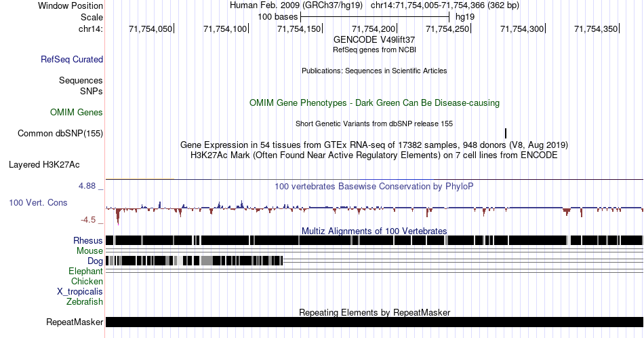
Task: Click the dbSNP variant tick mark
Action: coord(506,133)
